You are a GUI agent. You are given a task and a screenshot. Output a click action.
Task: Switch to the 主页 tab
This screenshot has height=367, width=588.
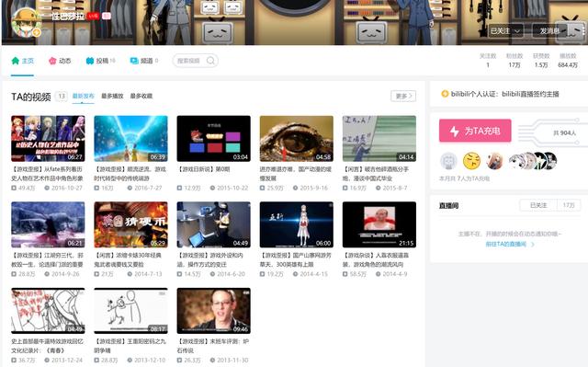click(x=22, y=61)
